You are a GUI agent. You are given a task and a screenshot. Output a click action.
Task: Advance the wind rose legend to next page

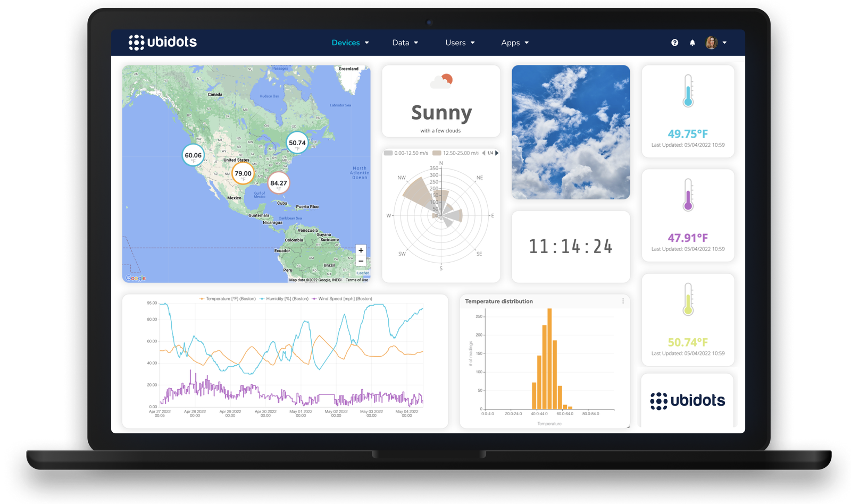(497, 153)
